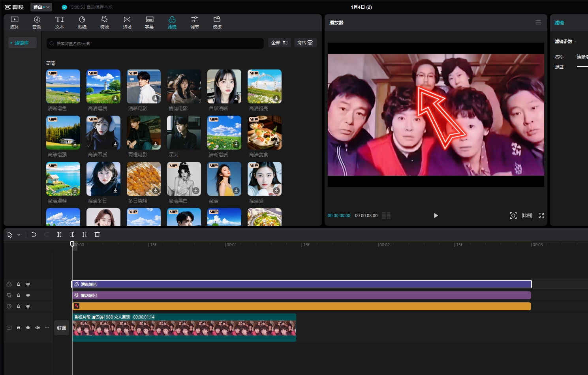Open the 调节 adjustment panel
588x375 pixels.
coord(195,22)
